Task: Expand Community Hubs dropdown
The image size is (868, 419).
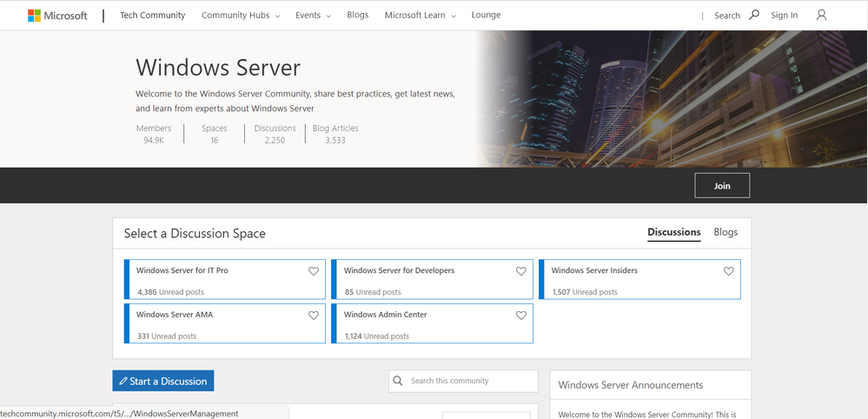Action: click(241, 16)
